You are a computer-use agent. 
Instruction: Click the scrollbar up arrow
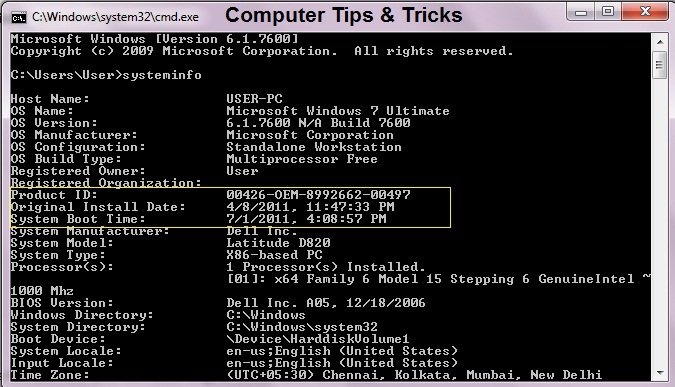(660, 42)
